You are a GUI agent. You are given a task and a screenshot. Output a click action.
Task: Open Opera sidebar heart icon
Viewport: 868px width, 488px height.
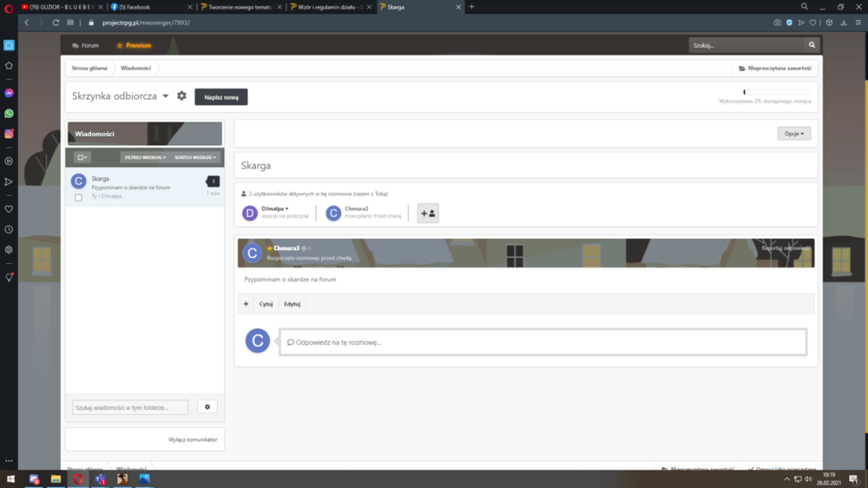click(x=9, y=208)
